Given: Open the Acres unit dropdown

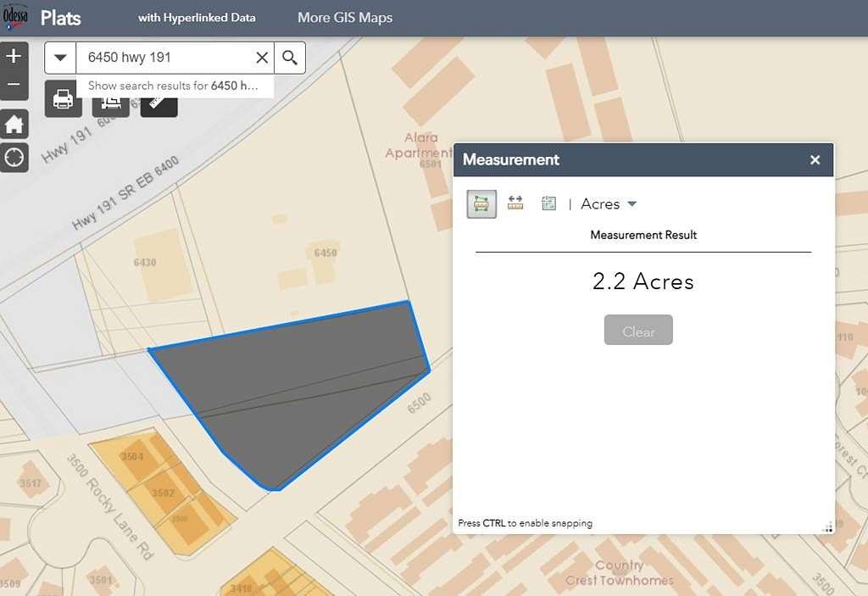Looking at the screenshot, I should coord(607,203).
